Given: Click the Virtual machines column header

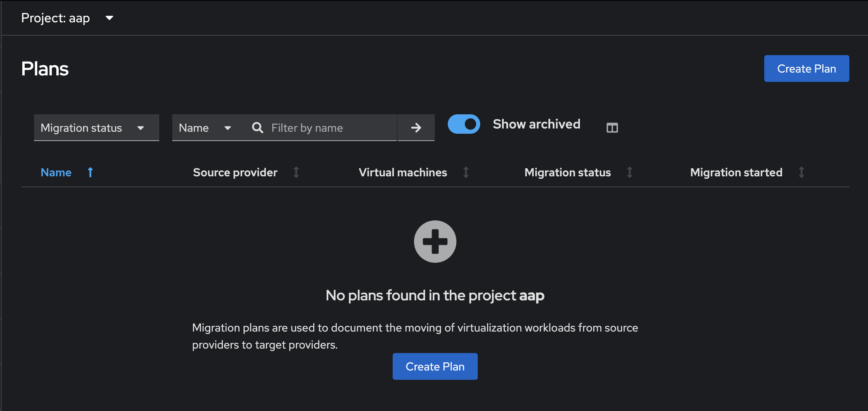Looking at the screenshot, I should point(403,173).
